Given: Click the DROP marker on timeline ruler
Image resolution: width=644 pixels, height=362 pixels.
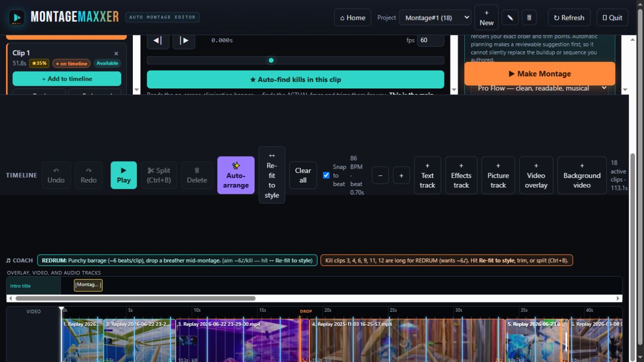Looking at the screenshot, I should tap(306, 311).
